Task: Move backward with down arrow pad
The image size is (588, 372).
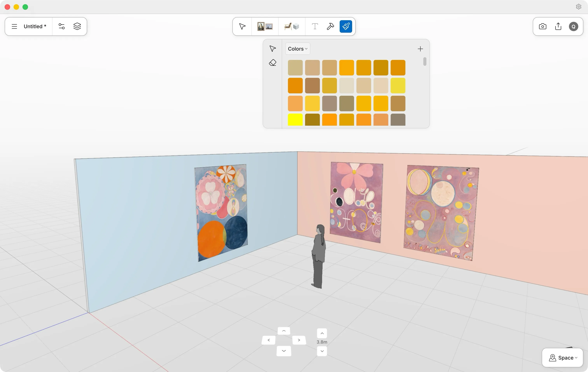Action: (284, 351)
